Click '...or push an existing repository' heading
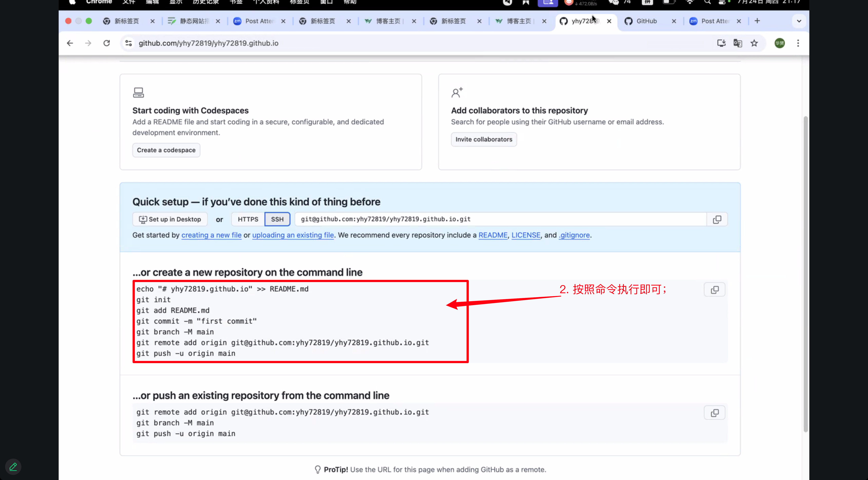 261,395
